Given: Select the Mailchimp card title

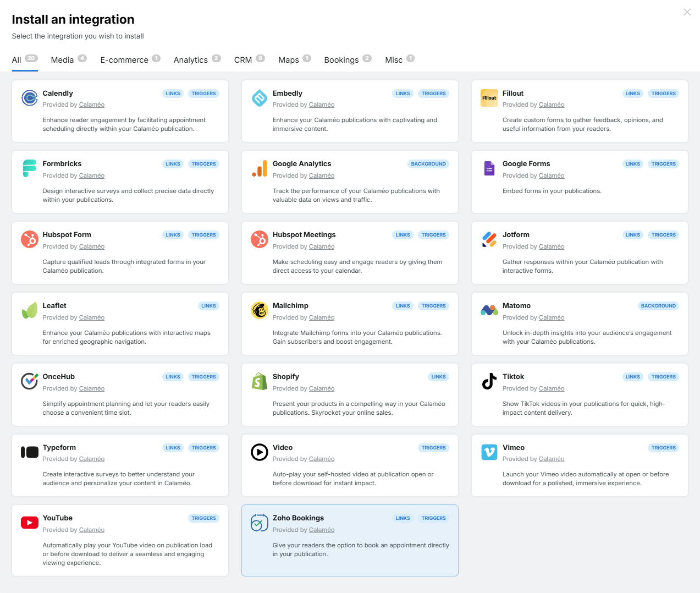Looking at the screenshot, I should tap(290, 306).
